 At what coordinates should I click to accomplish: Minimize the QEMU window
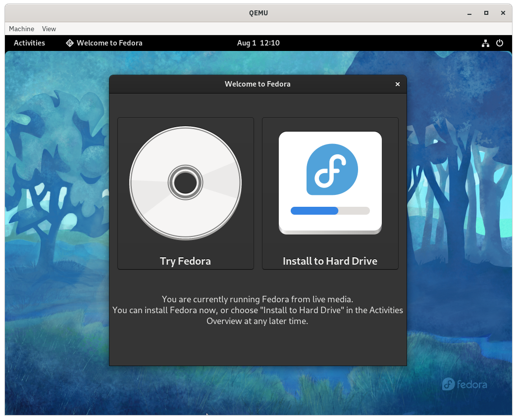pos(469,13)
